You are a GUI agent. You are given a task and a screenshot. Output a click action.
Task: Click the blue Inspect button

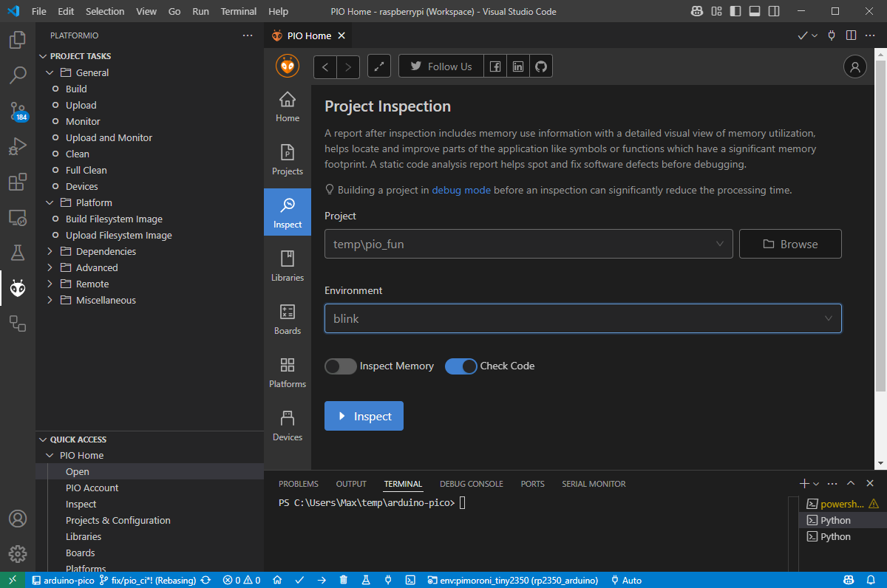point(364,416)
